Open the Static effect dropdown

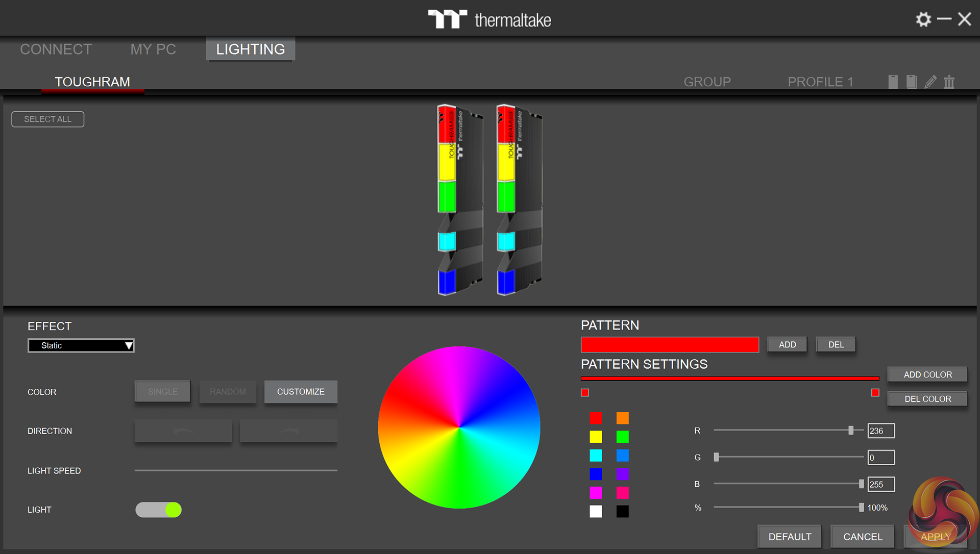point(81,345)
